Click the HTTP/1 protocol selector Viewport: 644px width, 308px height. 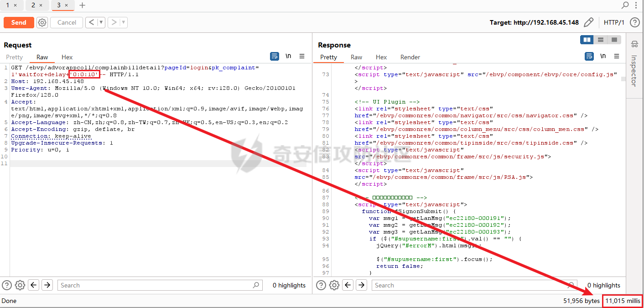tap(614, 22)
